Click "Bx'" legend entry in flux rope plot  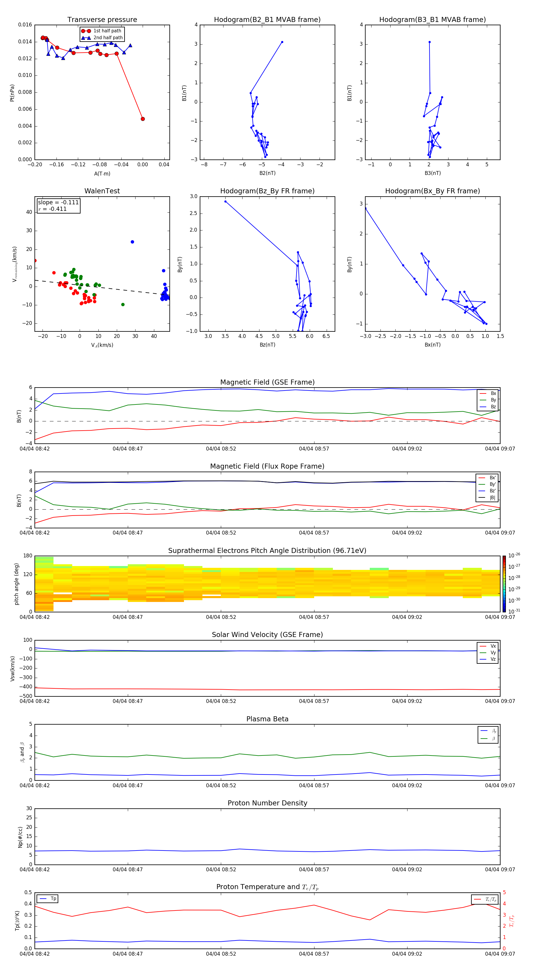[x=487, y=478]
